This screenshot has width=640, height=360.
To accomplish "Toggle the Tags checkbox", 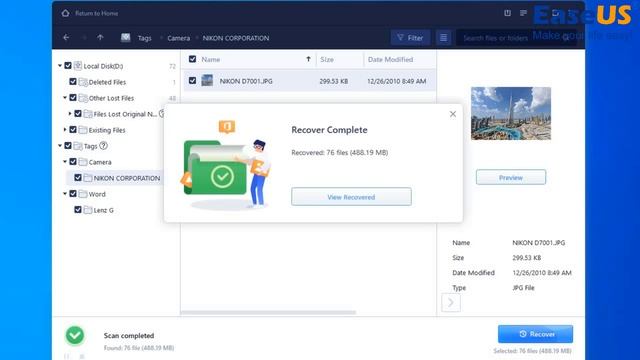I will [68, 145].
